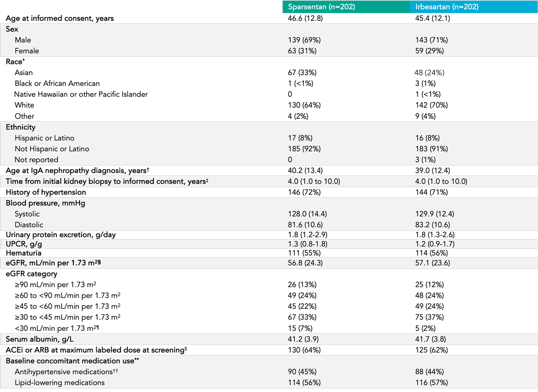
Task: Click the 'Hematuria' row label
Action: 23,253
